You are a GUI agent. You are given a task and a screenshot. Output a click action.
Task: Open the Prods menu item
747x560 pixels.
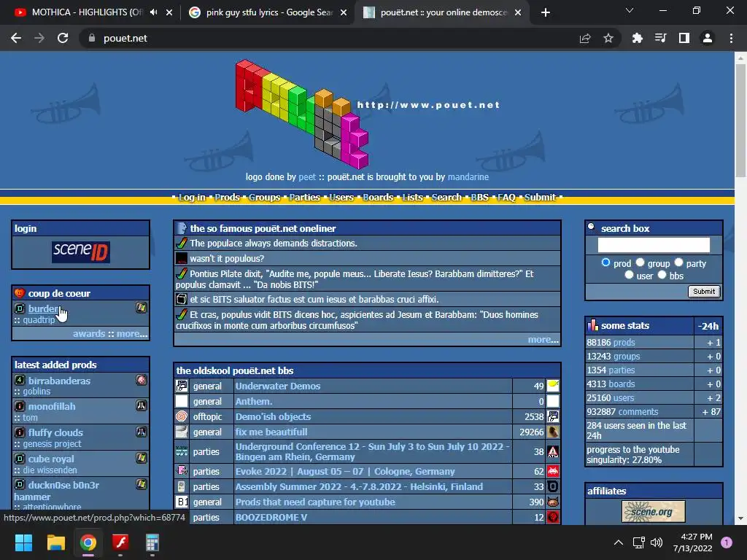(227, 197)
